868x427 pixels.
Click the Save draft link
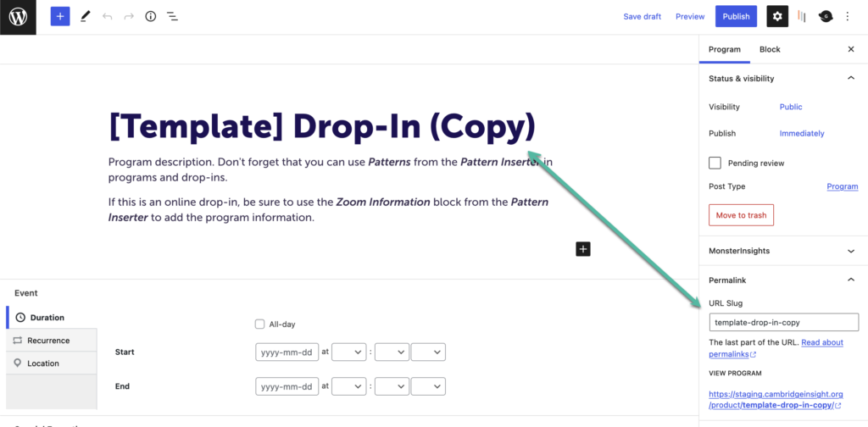click(642, 16)
